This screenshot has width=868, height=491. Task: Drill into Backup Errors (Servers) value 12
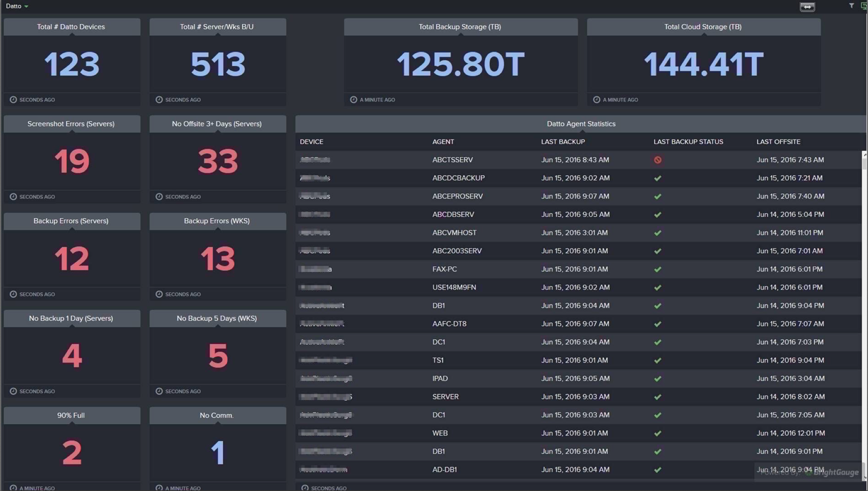click(72, 259)
